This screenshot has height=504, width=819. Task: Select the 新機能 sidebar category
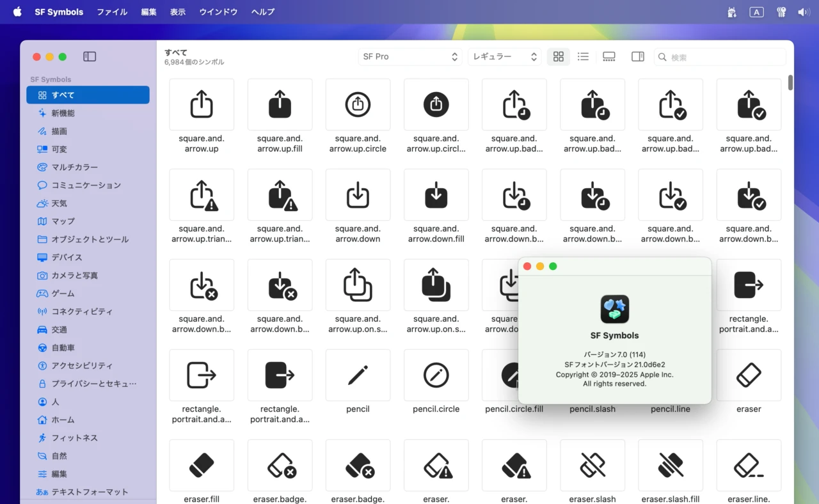[63, 113]
